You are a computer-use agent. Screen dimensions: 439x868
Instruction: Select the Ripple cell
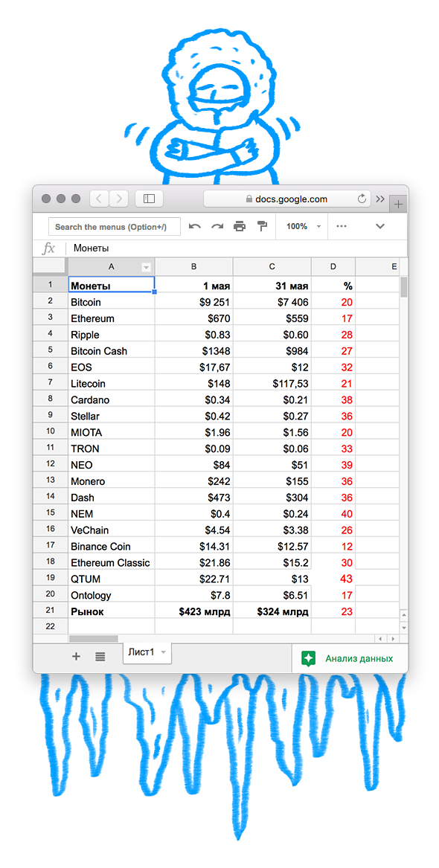tap(112, 335)
